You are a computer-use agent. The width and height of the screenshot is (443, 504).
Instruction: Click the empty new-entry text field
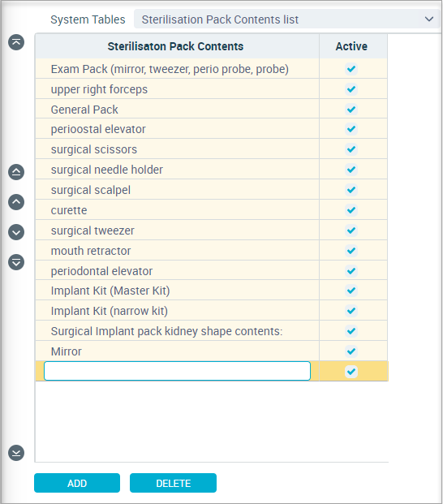coord(177,371)
